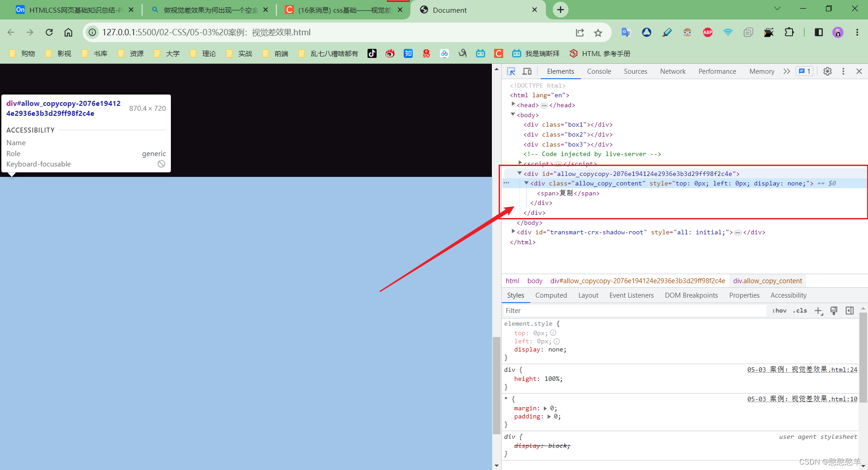The image size is (868, 470).
Task: Open the Performance tab
Action: (717, 71)
